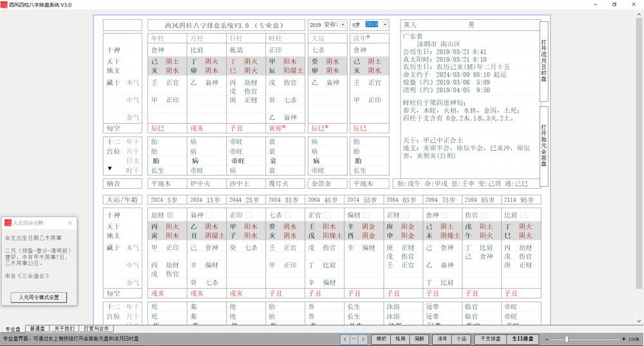Open the 0岁 2019 流年 dropdown
Image resolution: width=644 pixels, height=346 pixels.
(x=385, y=24)
